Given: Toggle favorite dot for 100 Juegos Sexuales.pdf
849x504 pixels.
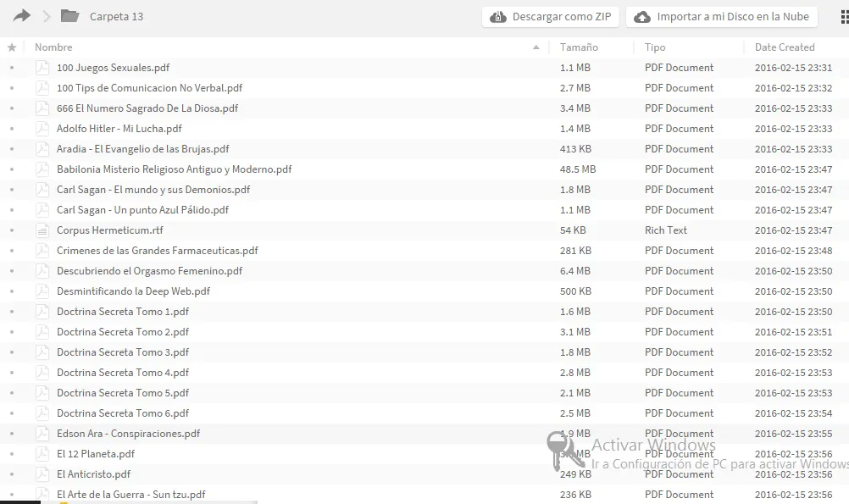Looking at the screenshot, I should tap(12, 68).
